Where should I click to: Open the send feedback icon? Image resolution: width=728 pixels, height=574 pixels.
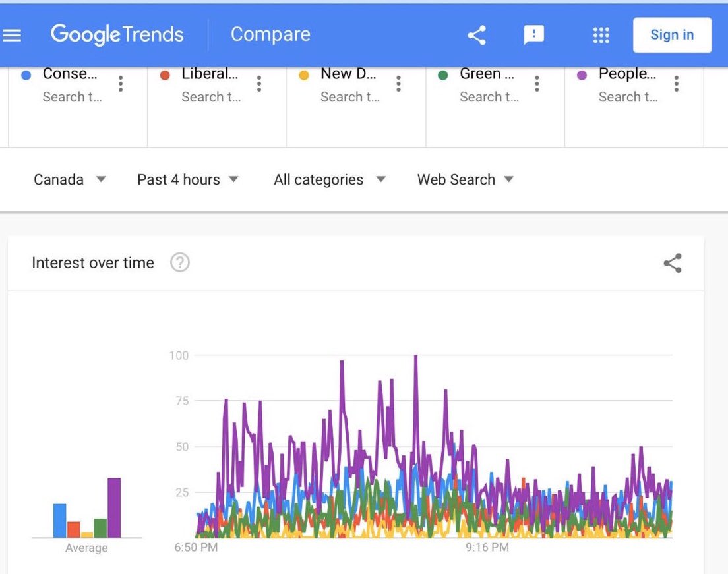tap(534, 36)
